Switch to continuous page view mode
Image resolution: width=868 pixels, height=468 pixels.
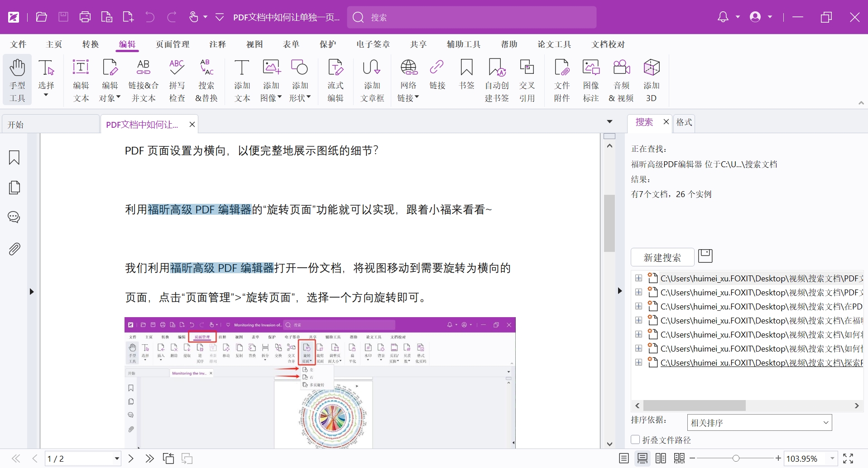click(x=642, y=458)
